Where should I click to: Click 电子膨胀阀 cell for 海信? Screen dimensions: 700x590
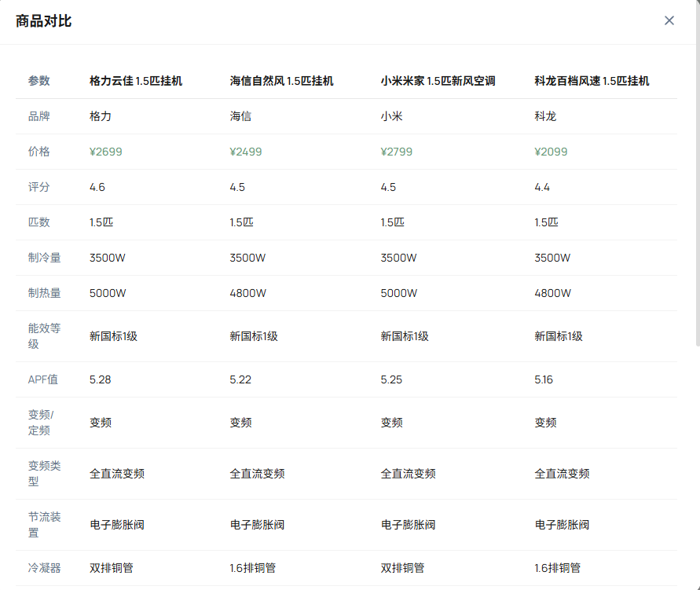pos(257,525)
